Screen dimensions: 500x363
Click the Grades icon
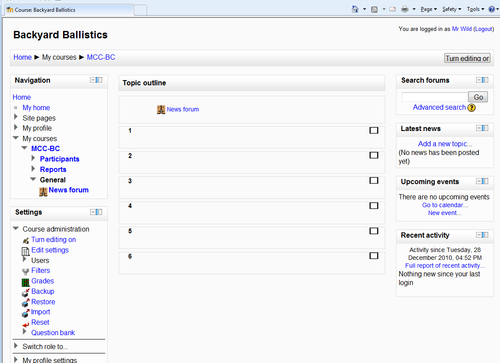(x=26, y=283)
